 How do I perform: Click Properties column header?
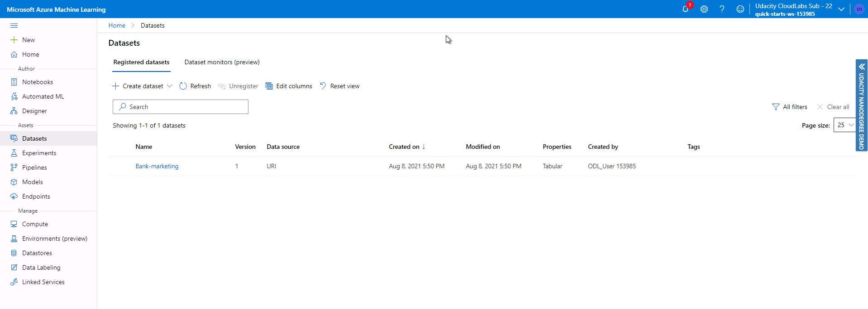(x=557, y=147)
